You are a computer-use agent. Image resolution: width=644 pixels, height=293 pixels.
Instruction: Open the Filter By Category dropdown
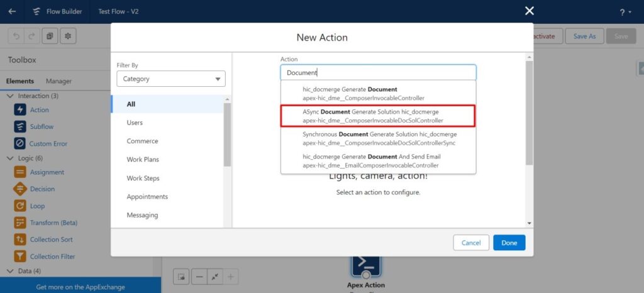171,79
